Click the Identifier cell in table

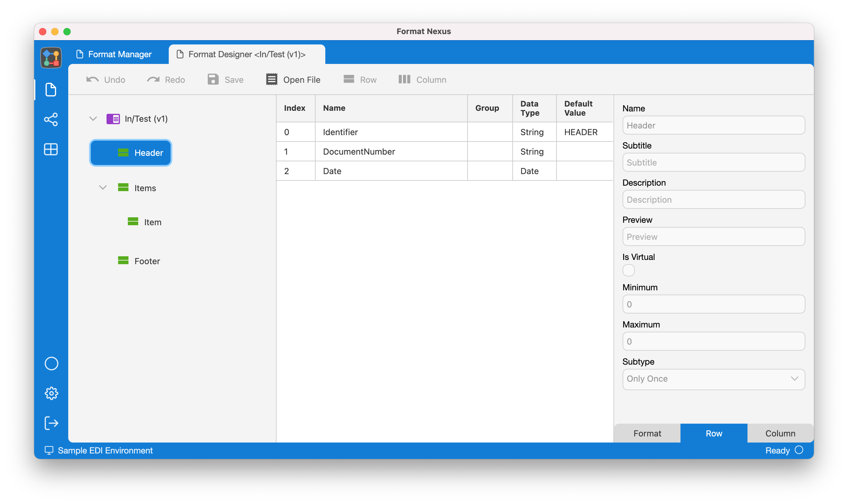tap(391, 132)
